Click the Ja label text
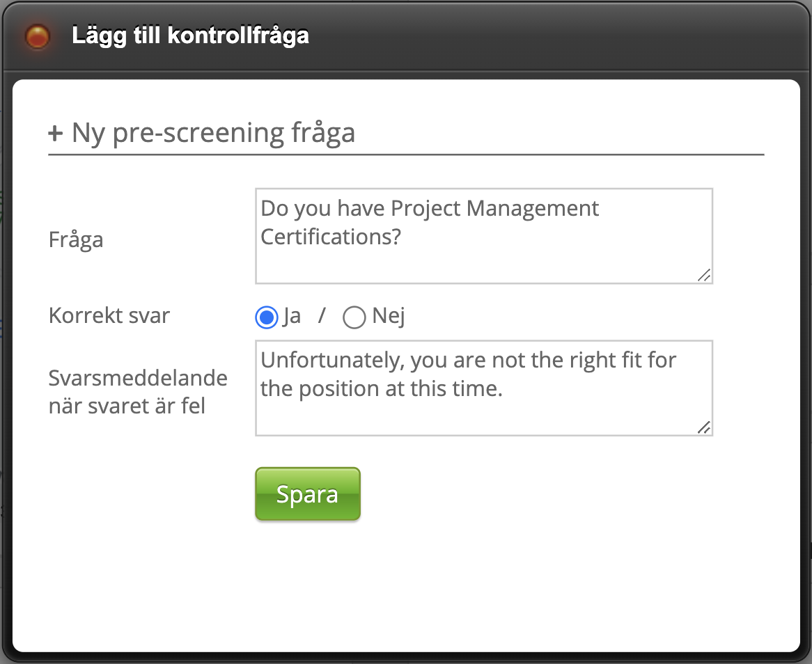 pyautogui.click(x=292, y=316)
